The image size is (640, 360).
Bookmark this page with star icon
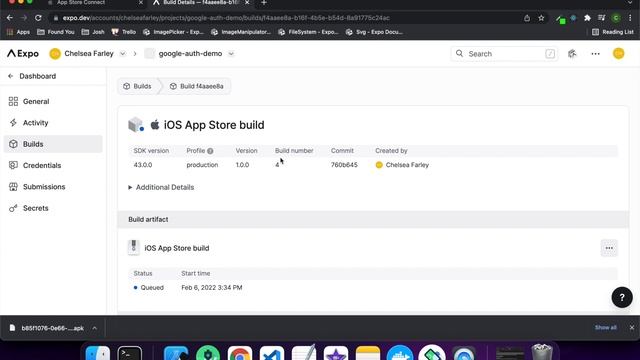point(541,18)
